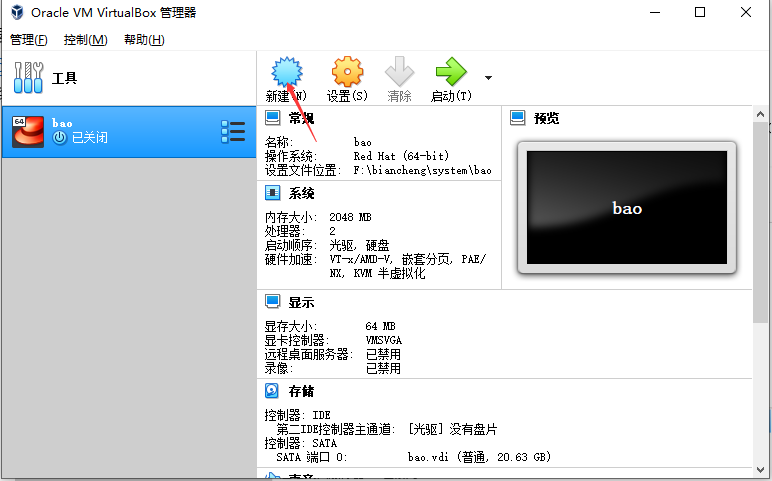
Task: Click the bao.vdi disk entry
Action: (x=479, y=457)
